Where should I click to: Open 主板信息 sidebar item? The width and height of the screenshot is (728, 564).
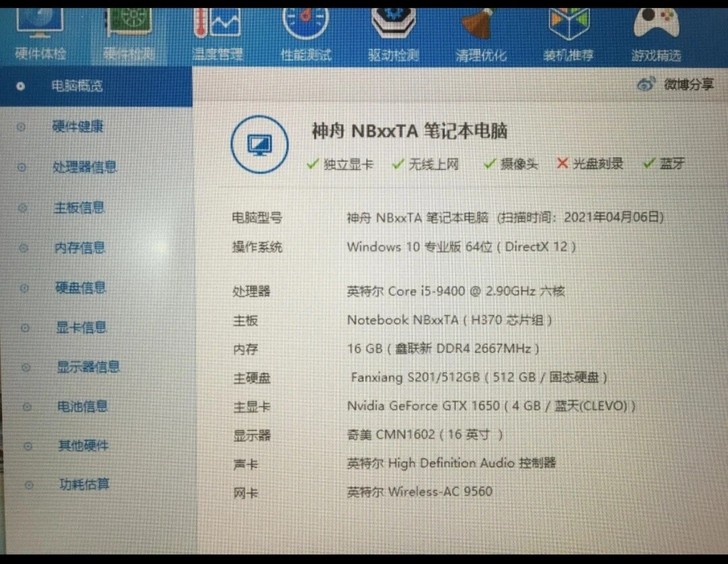pyautogui.click(x=79, y=207)
